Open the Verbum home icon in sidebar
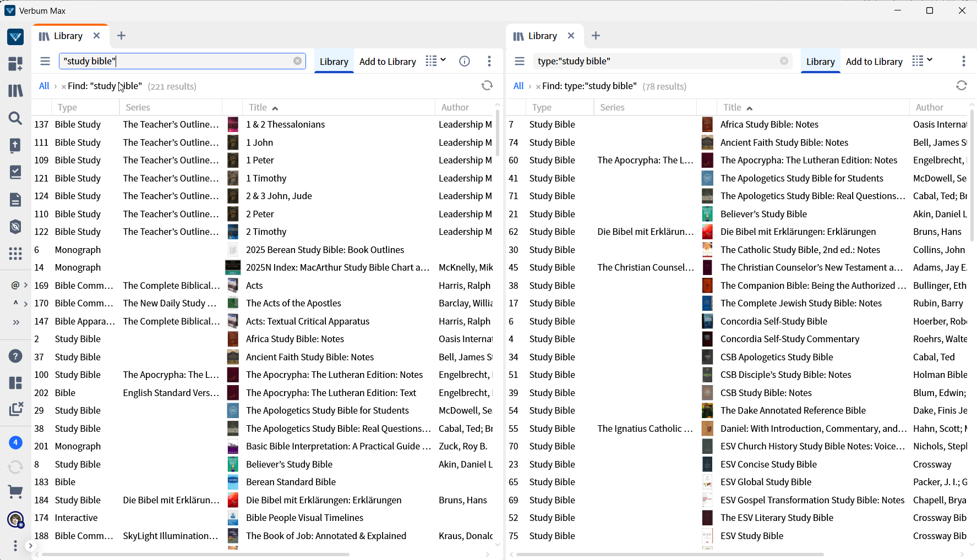The image size is (977, 560). (x=15, y=37)
